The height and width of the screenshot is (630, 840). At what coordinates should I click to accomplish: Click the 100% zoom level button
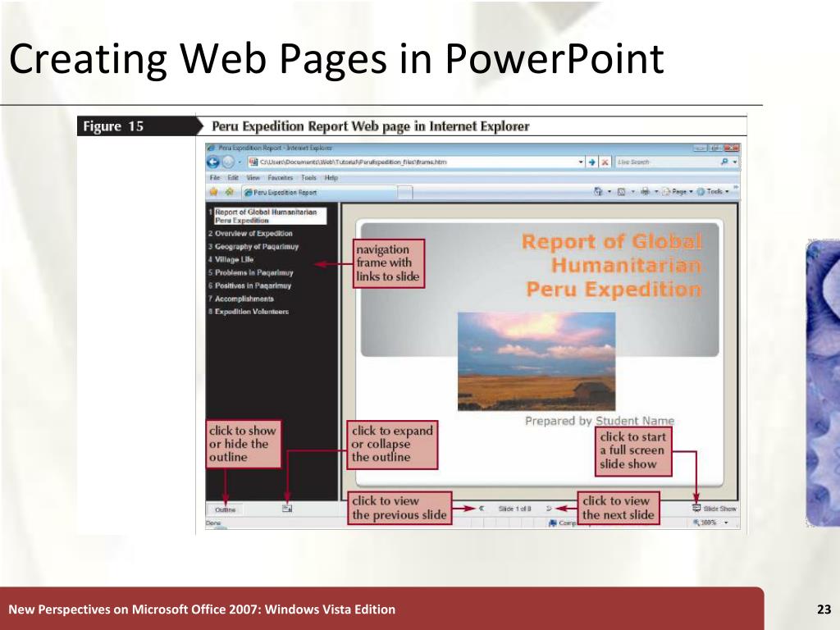click(705, 523)
